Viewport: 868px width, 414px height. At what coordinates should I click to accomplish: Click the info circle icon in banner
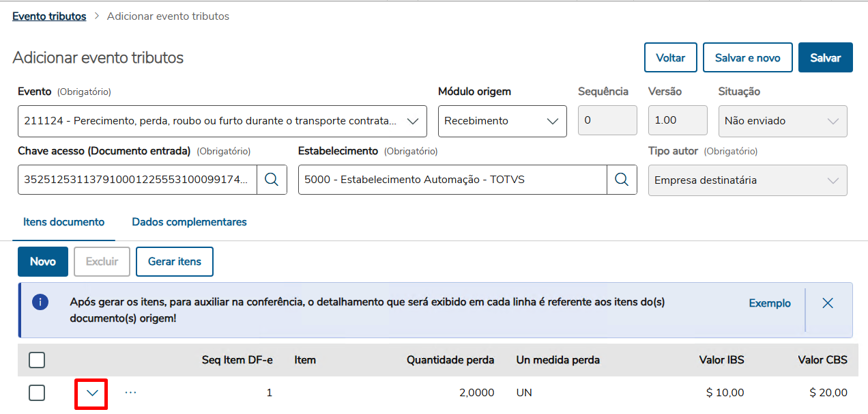point(40,303)
